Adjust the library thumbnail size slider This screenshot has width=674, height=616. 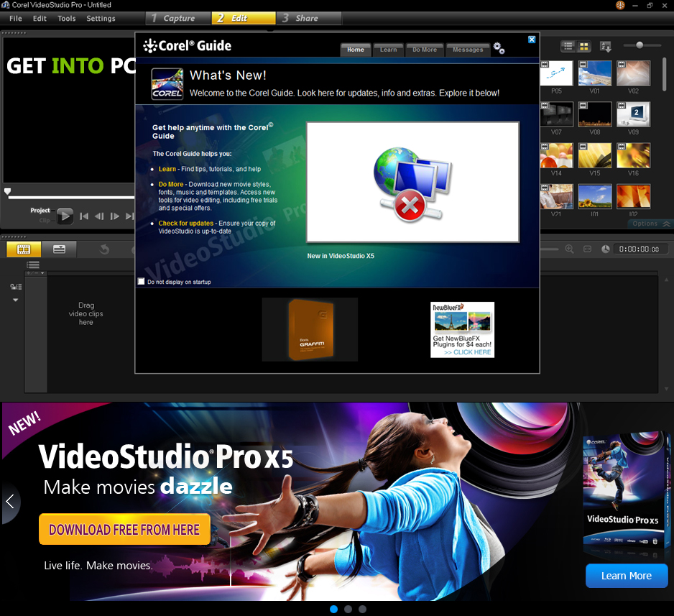pos(640,45)
